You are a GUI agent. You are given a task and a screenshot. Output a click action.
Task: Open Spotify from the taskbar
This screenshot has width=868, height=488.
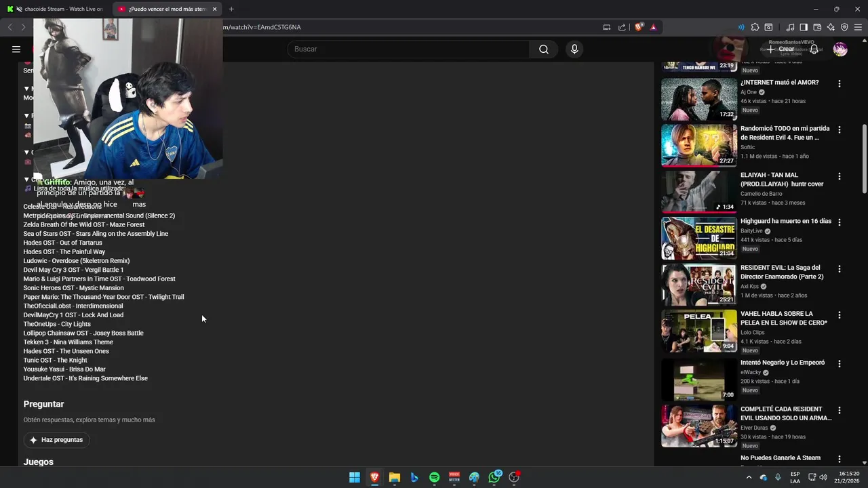434,477
